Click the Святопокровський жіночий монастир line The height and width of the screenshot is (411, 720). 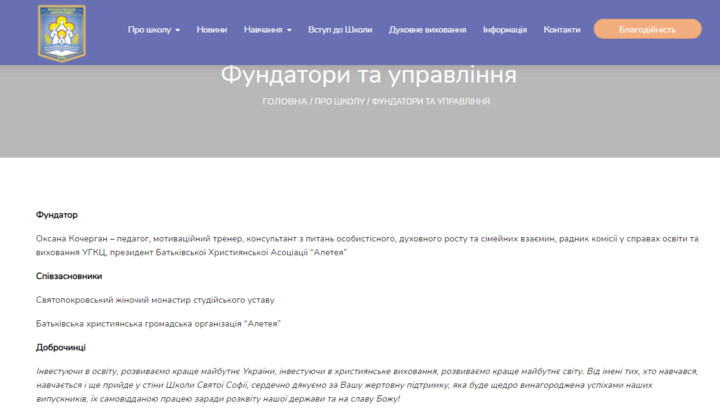pyautogui.click(x=155, y=300)
